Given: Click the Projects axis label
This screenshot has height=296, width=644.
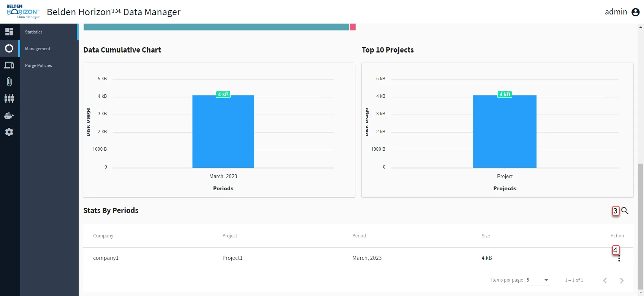Looking at the screenshot, I should [x=505, y=188].
